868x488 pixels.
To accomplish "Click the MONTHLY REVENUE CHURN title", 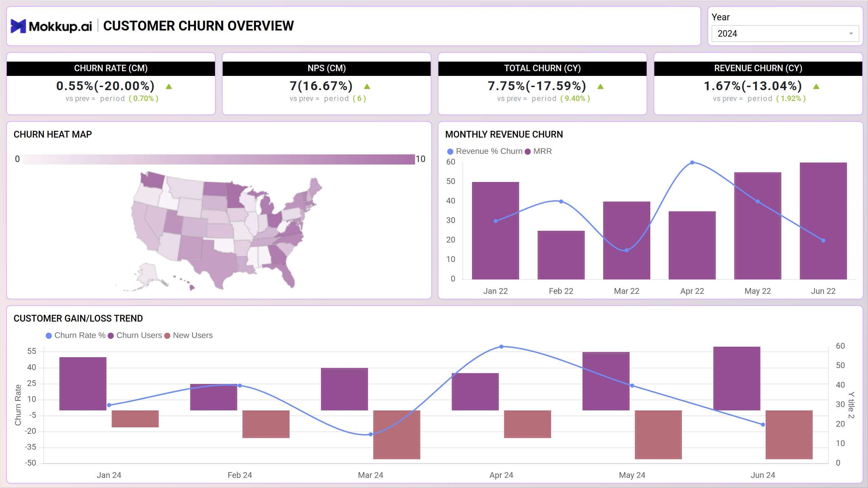I will (x=504, y=135).
